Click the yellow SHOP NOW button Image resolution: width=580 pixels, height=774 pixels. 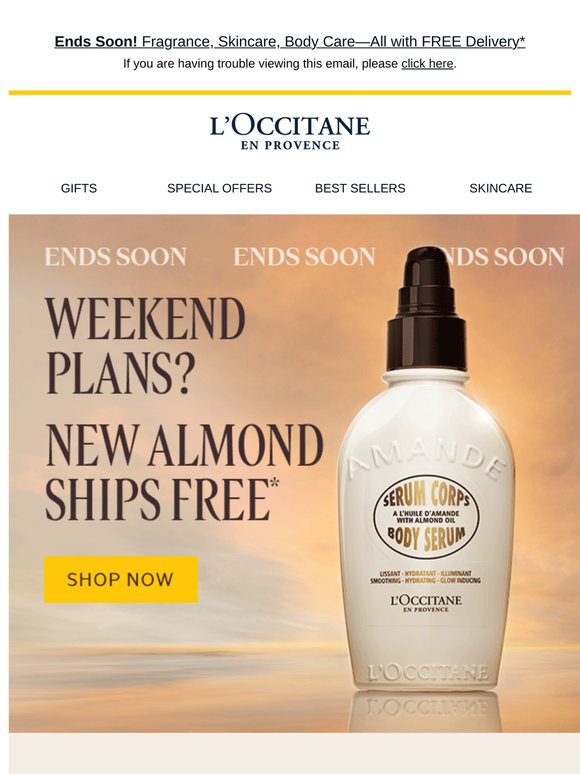[x=121, y=580]
